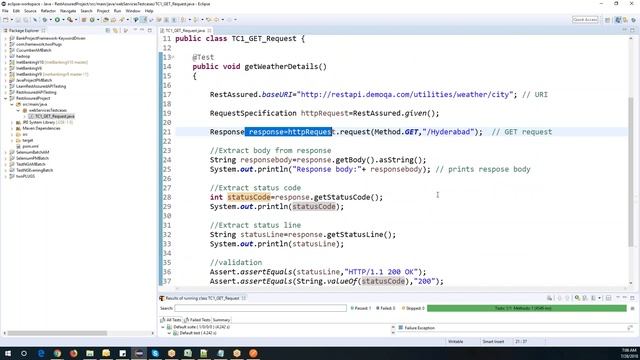Click Collapse All in Package Explorer
Image resolution: width=640 pixels, height=360 pixels.
point(108,31)
